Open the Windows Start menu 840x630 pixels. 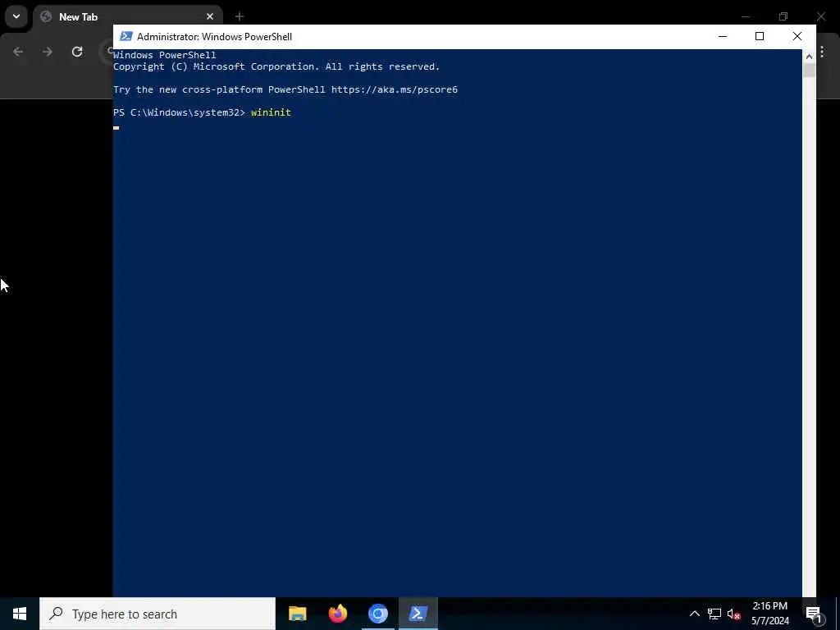(20, 614)
